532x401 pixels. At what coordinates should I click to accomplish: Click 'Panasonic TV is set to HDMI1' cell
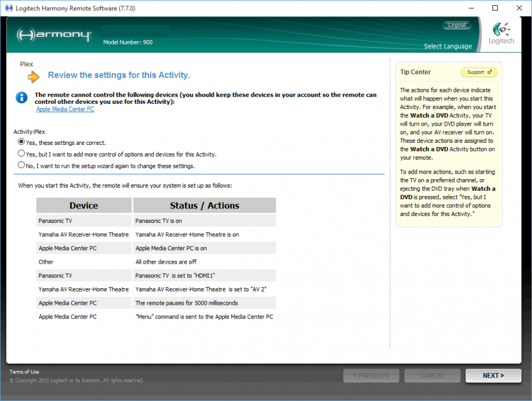tap(205, 275)
